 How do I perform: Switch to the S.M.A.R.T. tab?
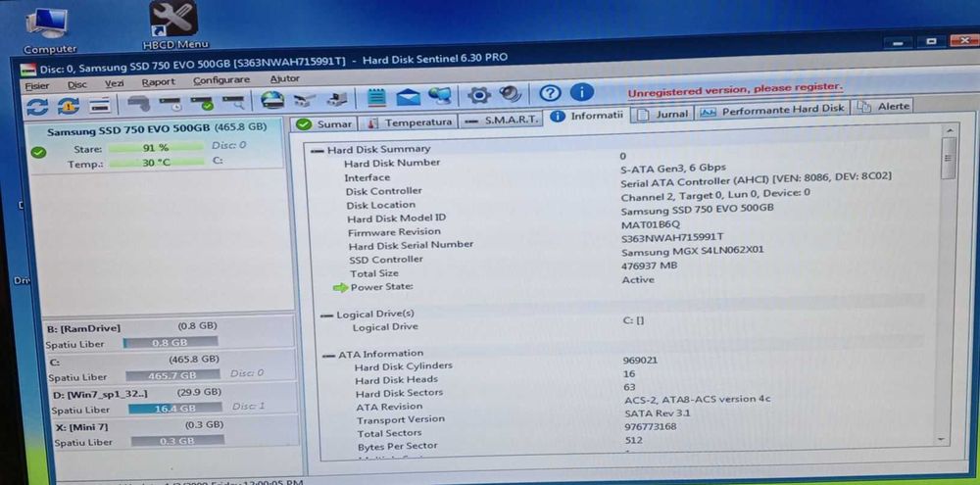[x=502, y=120]
